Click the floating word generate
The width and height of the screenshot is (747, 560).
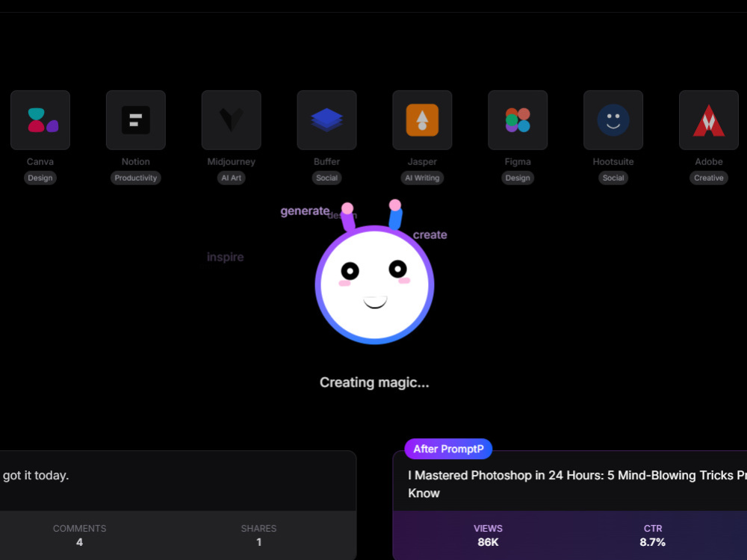tap(305, 211)
